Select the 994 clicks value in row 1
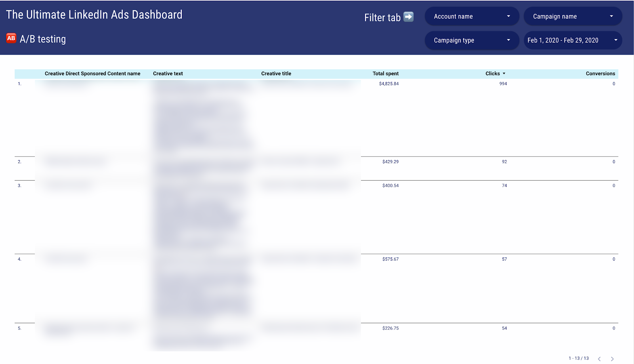This screenshot has height=364, width=634. point(503,84)
